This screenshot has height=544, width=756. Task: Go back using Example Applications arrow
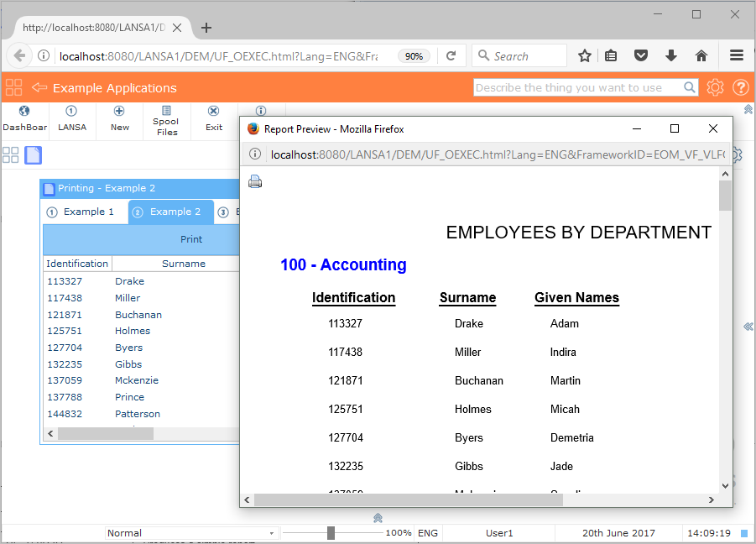click(39, 87)
